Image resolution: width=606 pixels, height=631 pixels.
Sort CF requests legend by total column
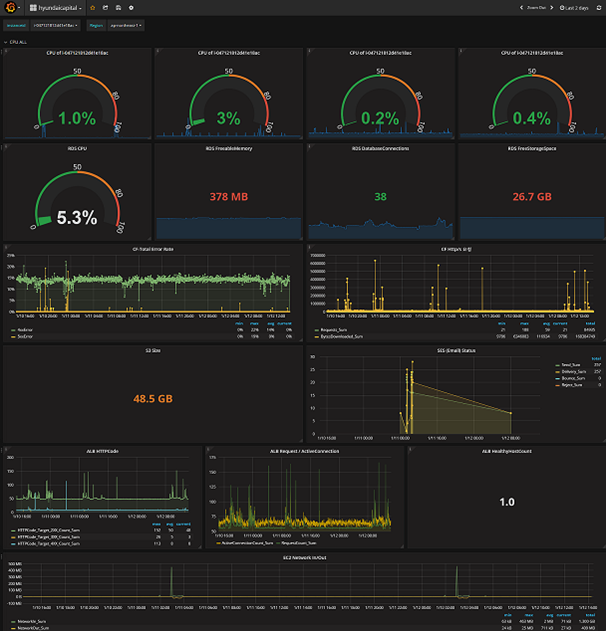click(x=590, y=324)
